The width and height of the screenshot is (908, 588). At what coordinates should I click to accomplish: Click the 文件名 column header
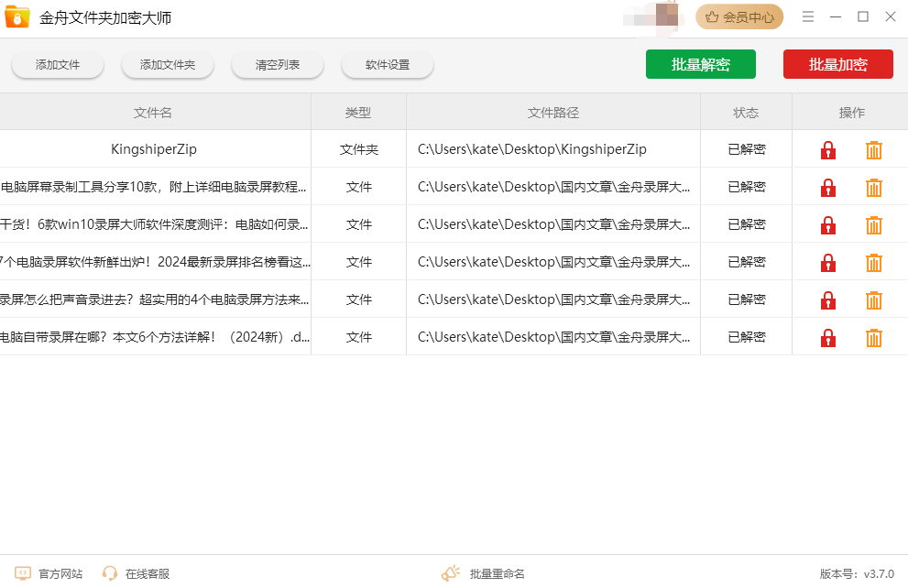click(x=153, y=113)
